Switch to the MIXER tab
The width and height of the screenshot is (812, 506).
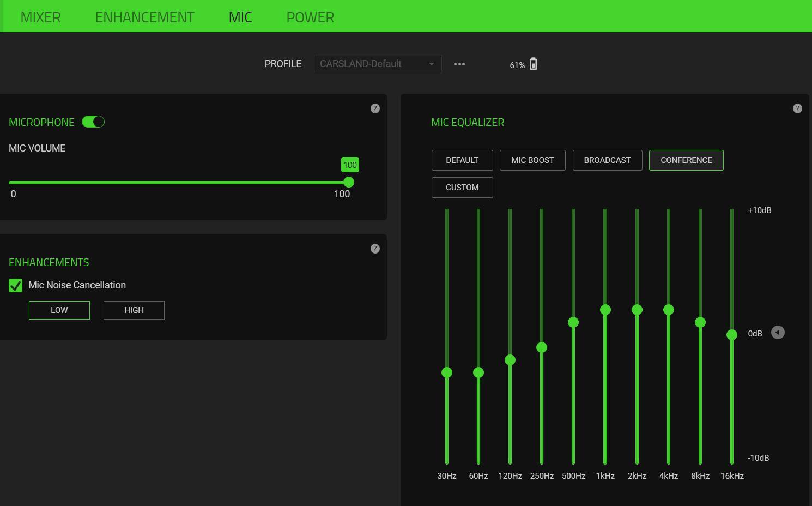point(41,17)
